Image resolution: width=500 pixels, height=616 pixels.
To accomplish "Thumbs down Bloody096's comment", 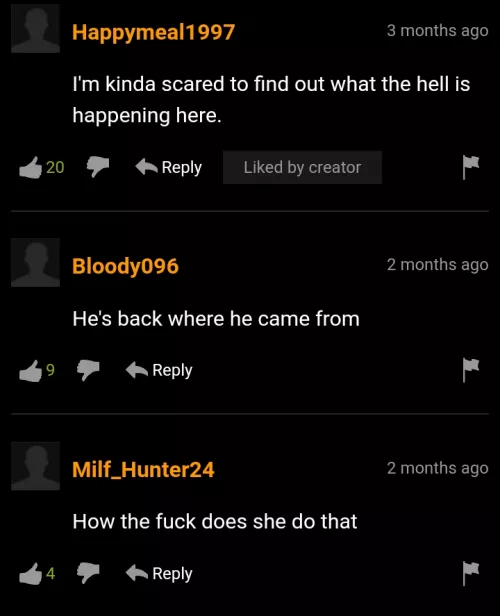I will (88, 370).
